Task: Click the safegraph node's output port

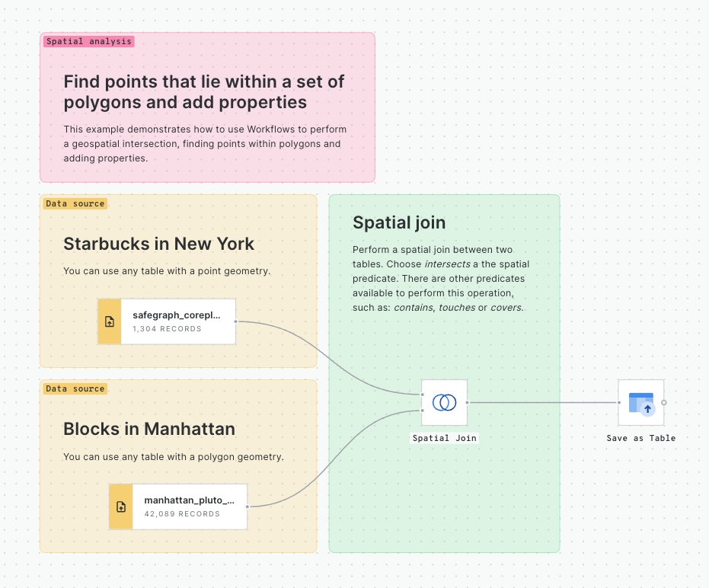Action: (x=236, y=321)
